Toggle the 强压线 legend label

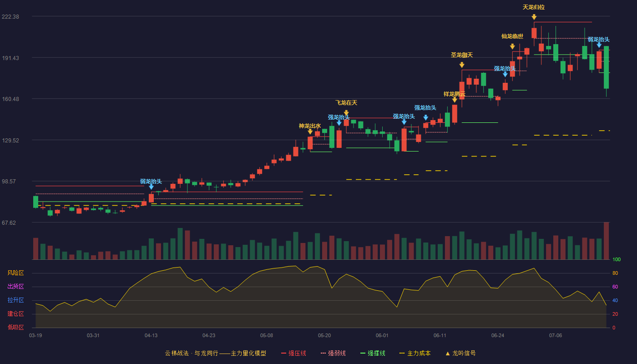(297, 353)
